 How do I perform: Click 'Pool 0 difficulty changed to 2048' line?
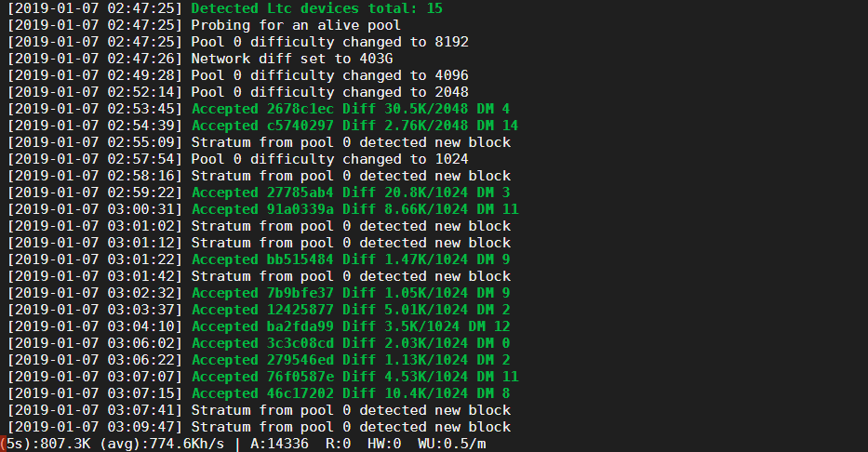[x=329, y=92]
